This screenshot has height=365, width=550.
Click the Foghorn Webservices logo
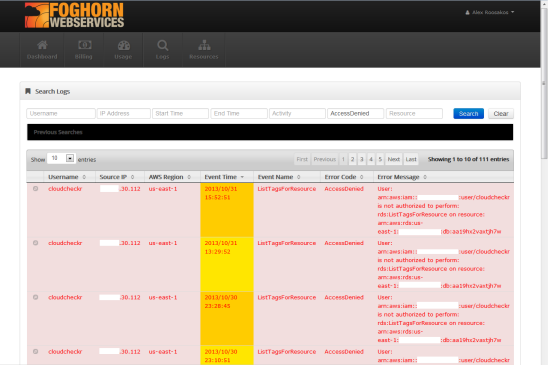coord(74,15)
